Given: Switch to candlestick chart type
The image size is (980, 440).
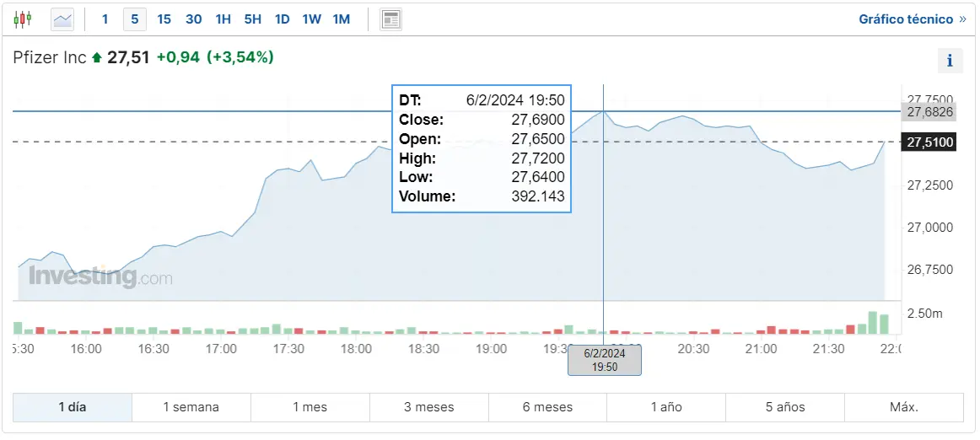Looking at the screenshot, I should pyautogui.click(x=23, y=19).
